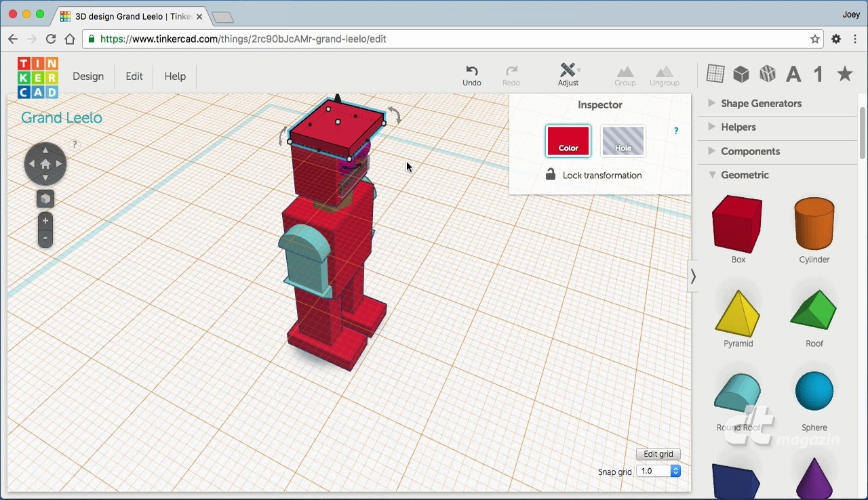
Task: Expand the Shape Generators section
Action: tap(760, 104)
